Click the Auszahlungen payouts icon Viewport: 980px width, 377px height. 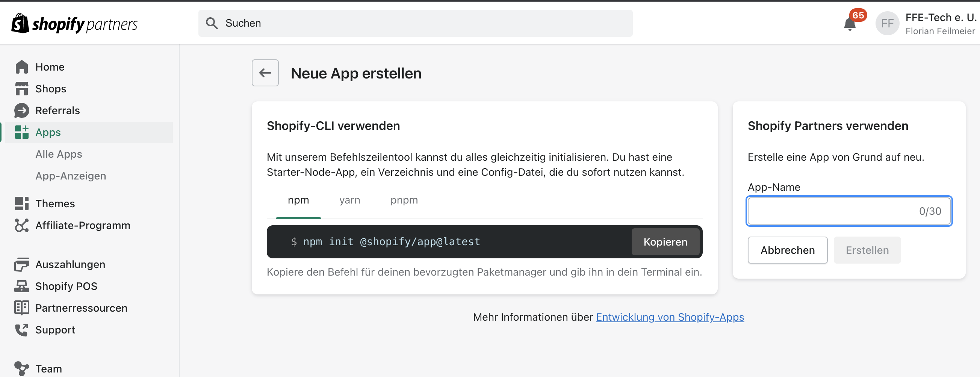[22, 264]
